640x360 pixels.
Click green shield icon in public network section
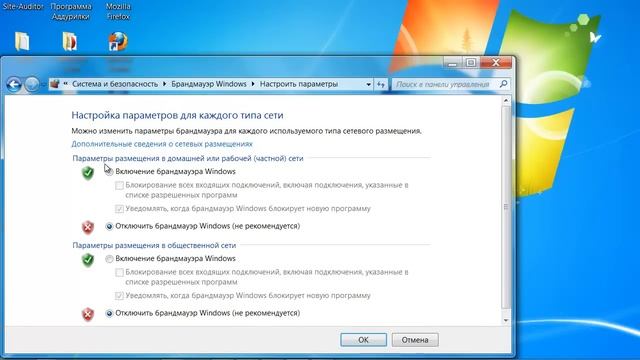coord(88,260)
